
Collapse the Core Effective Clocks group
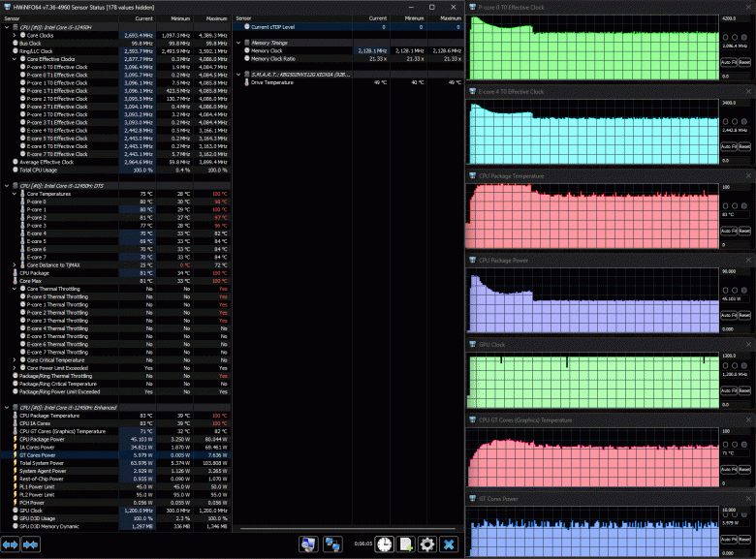click(15, 60)
